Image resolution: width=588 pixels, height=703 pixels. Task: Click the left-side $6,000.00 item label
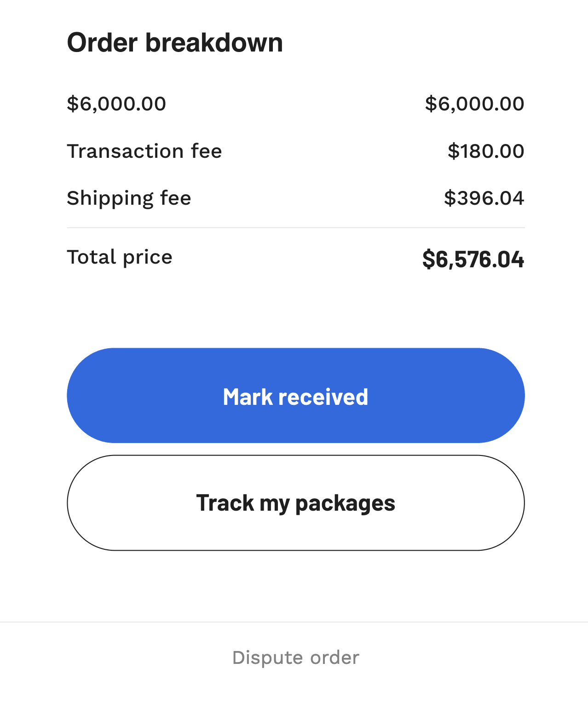coord(116,104)
